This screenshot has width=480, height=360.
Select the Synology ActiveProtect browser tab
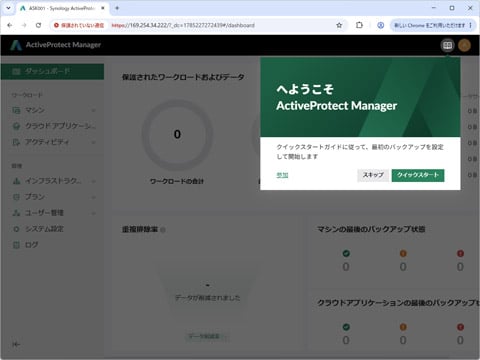point(62,8)
